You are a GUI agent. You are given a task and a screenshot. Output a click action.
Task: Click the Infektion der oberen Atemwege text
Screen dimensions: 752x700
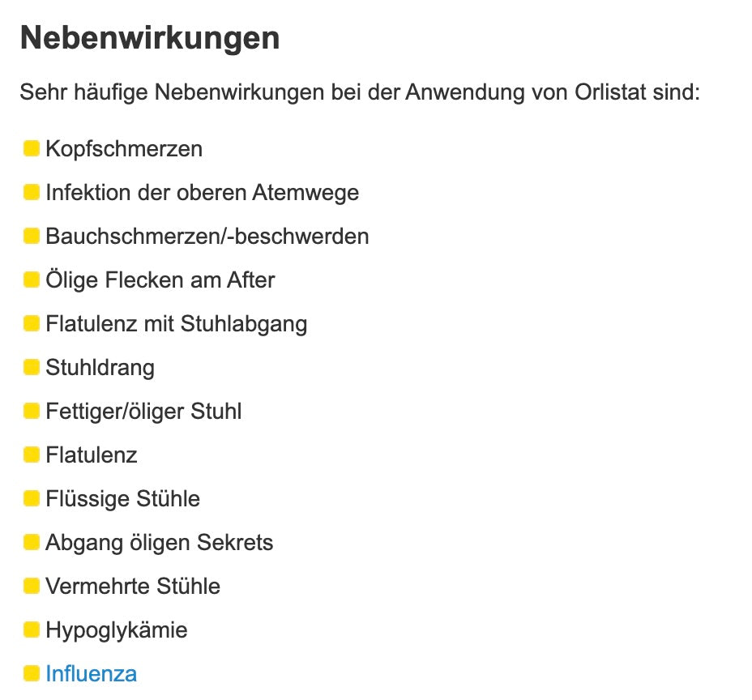point(202,192)
